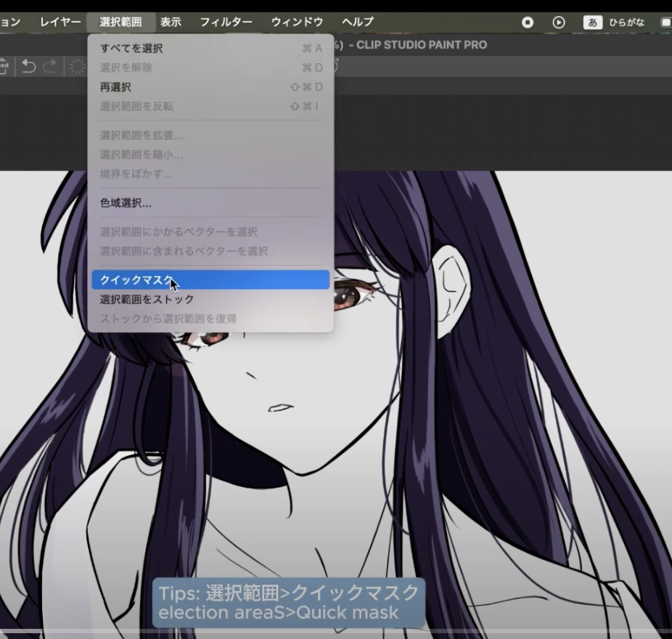
Task: Select クイックマスク menu entry
Action: point(210,280)
